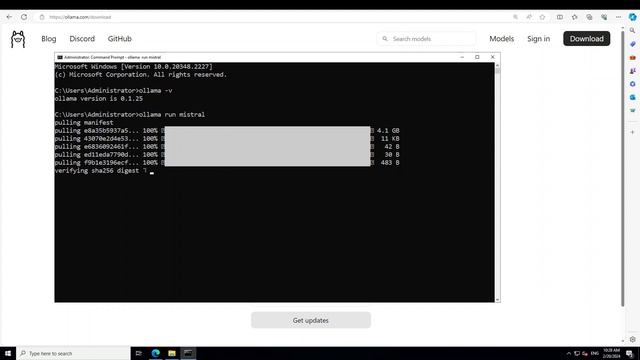The image size is (640, 360).
Task: Open sidebar Search icon
Action: [632, 31]
